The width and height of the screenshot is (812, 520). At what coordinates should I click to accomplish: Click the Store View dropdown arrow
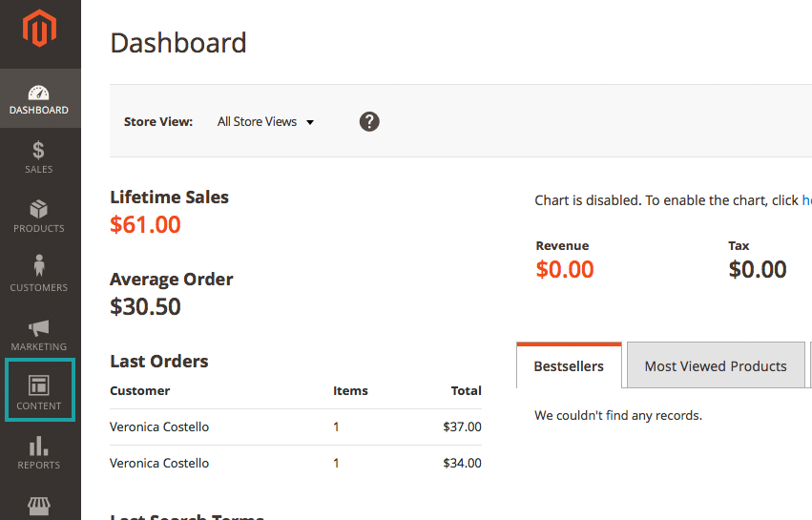(310, 122)
